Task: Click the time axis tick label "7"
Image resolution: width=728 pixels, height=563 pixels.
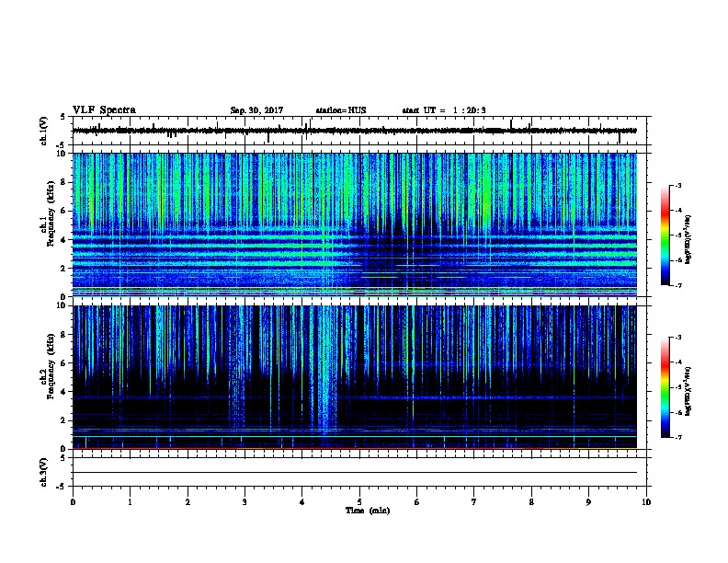Action: (474, 502)
